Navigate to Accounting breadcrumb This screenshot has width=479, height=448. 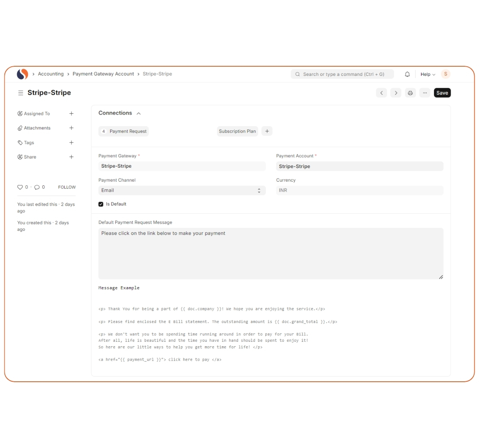click(x=51, y=74)
